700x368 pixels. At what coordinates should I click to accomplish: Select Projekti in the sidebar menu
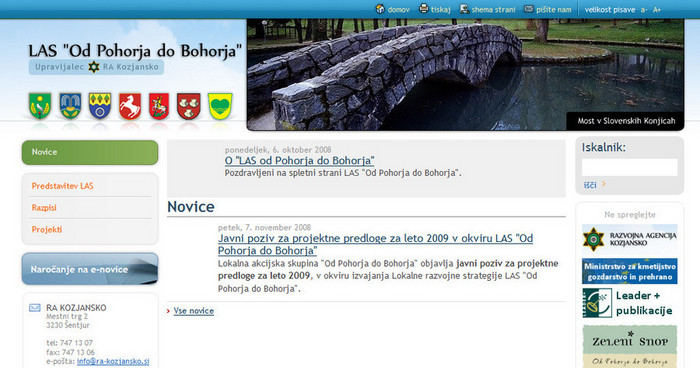point(46,230)
